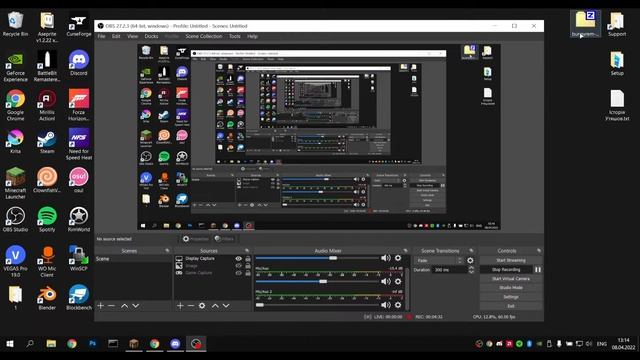Launch Need for Speed Heat shortcut
The height and width of the screenshot is (360, 640).
click(78, 144)
